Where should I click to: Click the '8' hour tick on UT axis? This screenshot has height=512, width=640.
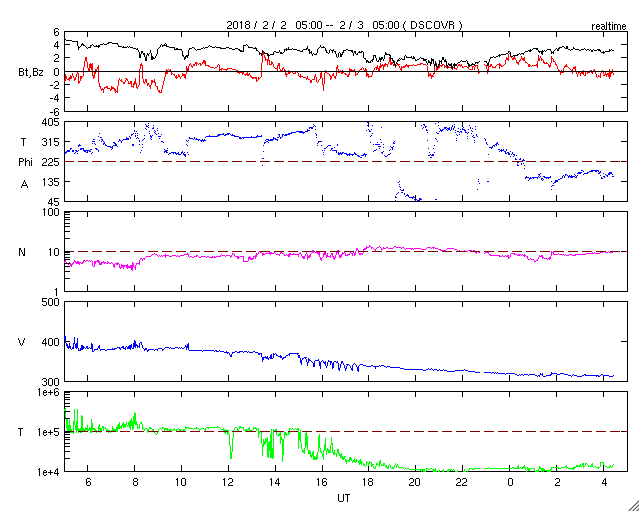click(x=135, y=482)
